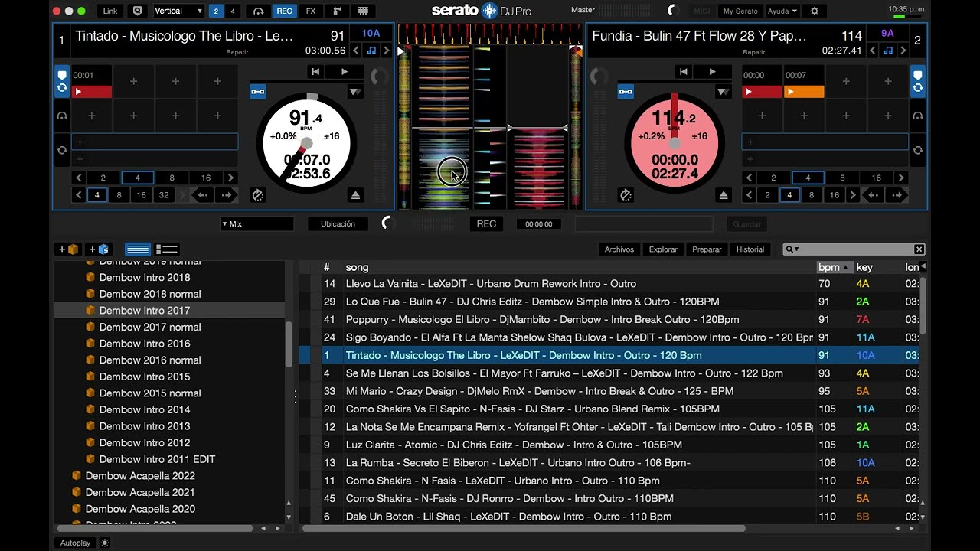Switch to 2-deck layout
980x551 pixels.
217,11
